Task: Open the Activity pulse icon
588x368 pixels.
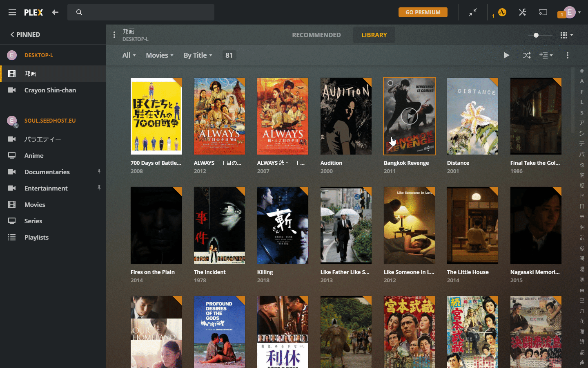Action: pos(502,12)
